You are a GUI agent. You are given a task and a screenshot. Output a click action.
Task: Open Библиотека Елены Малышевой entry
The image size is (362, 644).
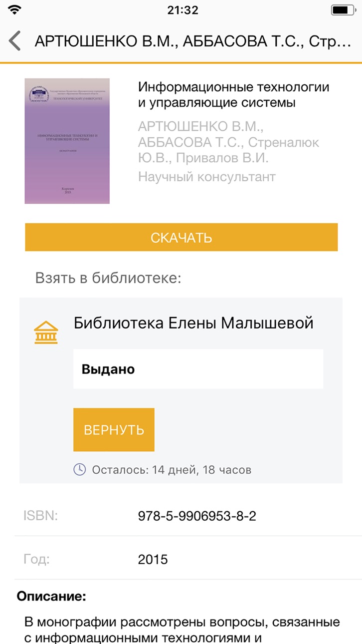[x=193, y=323]
